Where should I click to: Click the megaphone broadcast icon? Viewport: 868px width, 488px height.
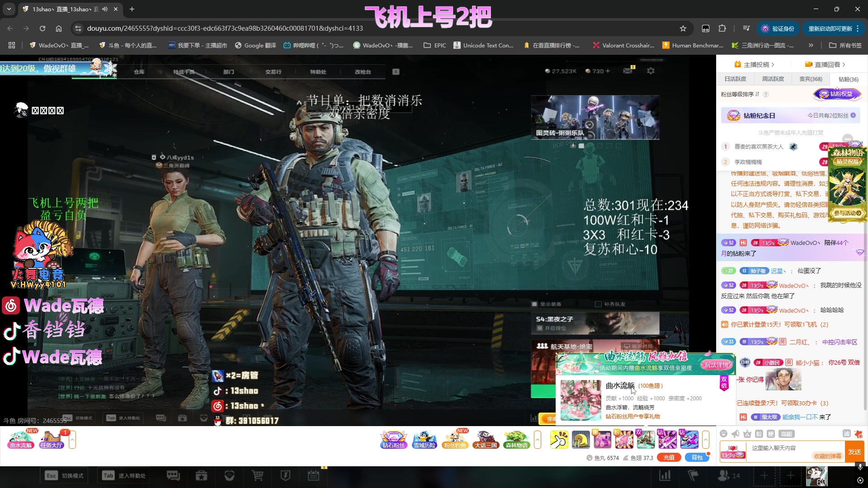[736, 434]
